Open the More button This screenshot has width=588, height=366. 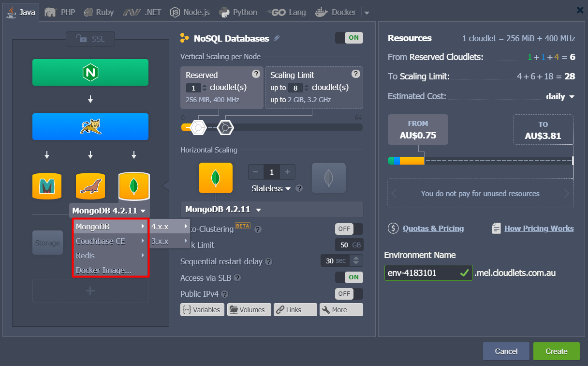[341, 310]
